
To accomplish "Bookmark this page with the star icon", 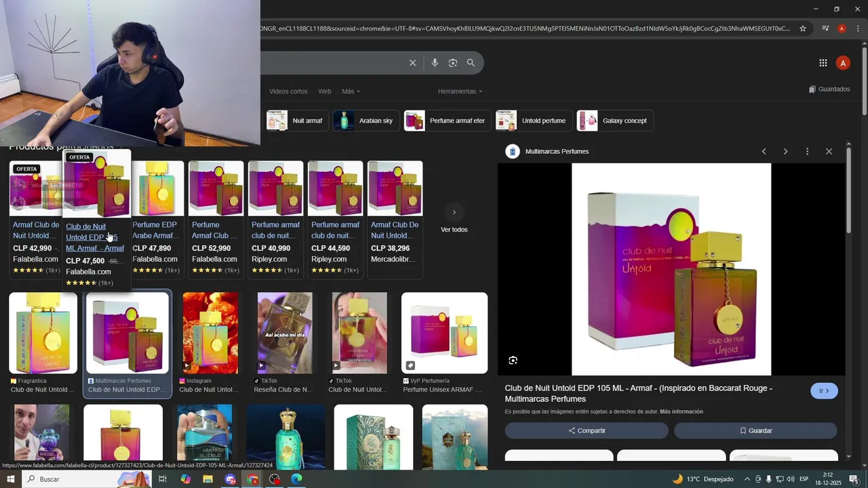I will pos(803,28).
